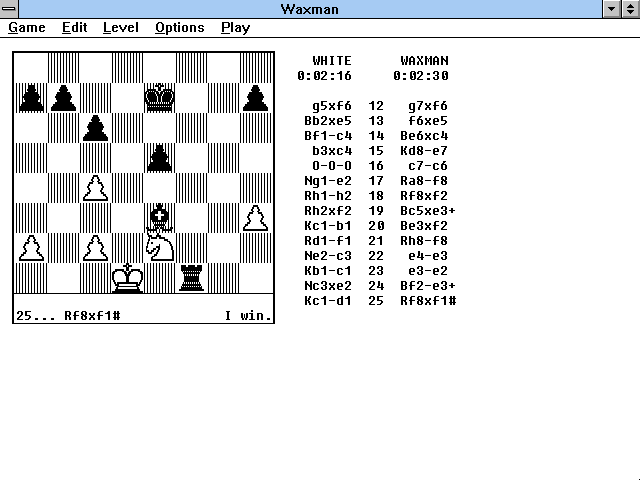Click move 'e4-e3' in the list
The image size is (640, 480).
(428, 256)
